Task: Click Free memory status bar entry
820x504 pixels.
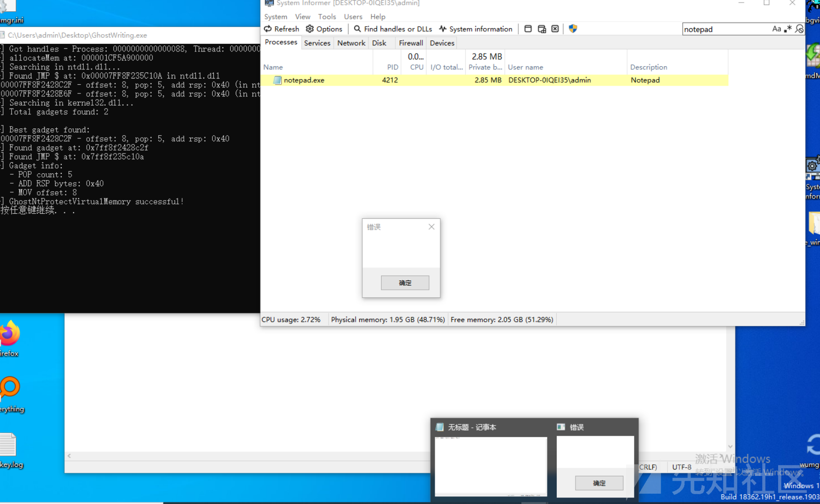Action: pyautogui.click(x=502, y=319)
